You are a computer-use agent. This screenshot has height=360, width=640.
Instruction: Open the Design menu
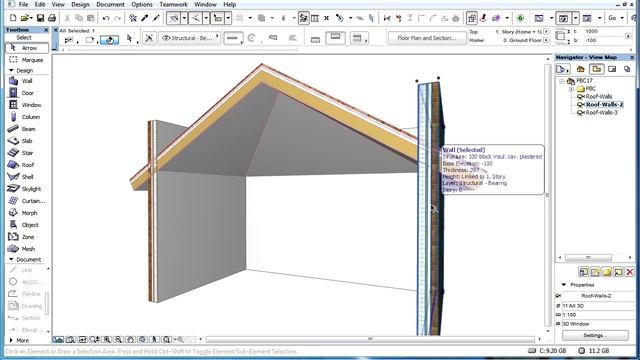coord(80,4)
